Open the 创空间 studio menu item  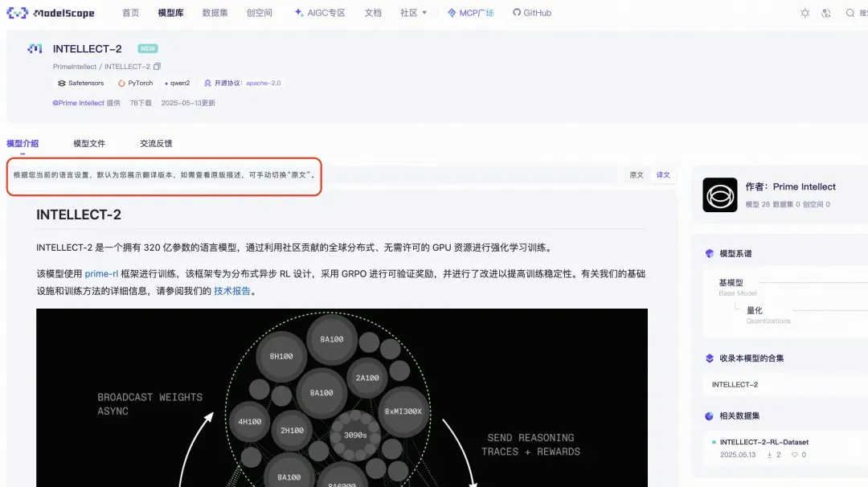259,13
